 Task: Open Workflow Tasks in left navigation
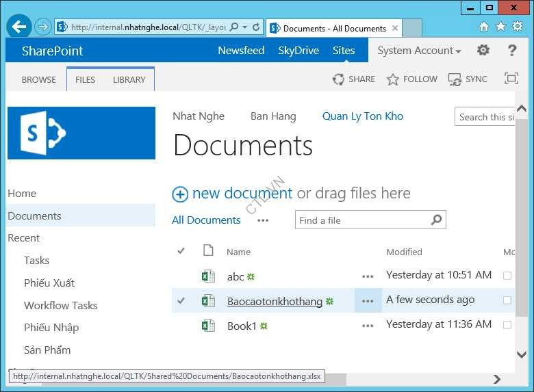(61, 305)
